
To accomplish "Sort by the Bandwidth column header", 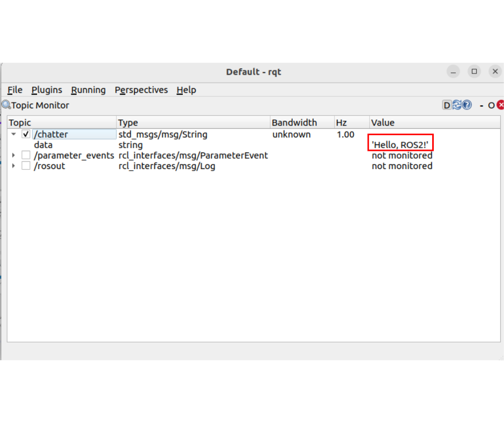I will pyautogui.click(x=294, y=122).
